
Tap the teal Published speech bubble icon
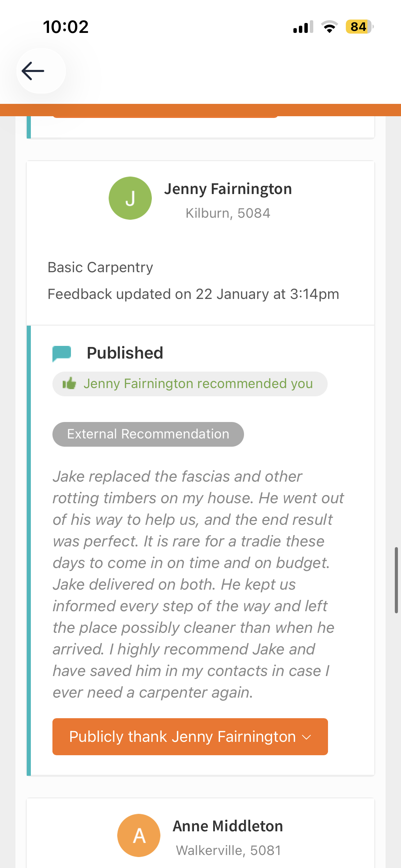click(x=62, y=353)
